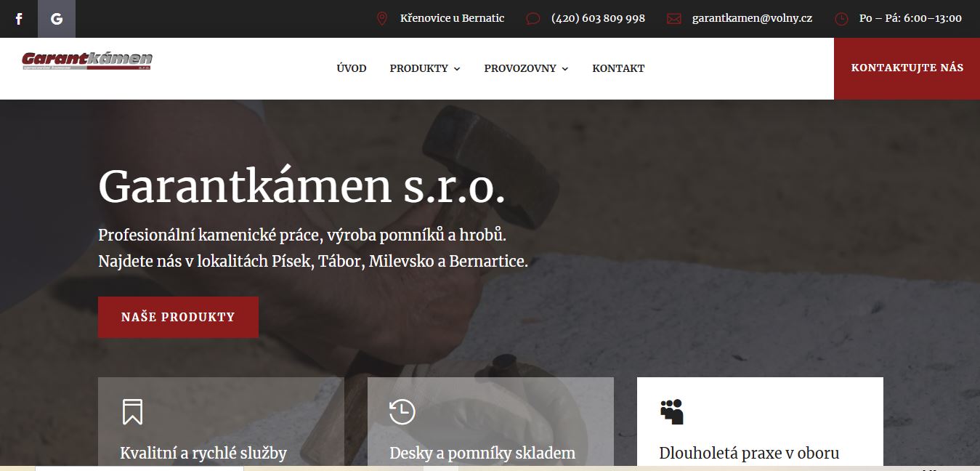Open the Kontakt menu item
Screen dimensions: 980x471
tap(618, 68)
